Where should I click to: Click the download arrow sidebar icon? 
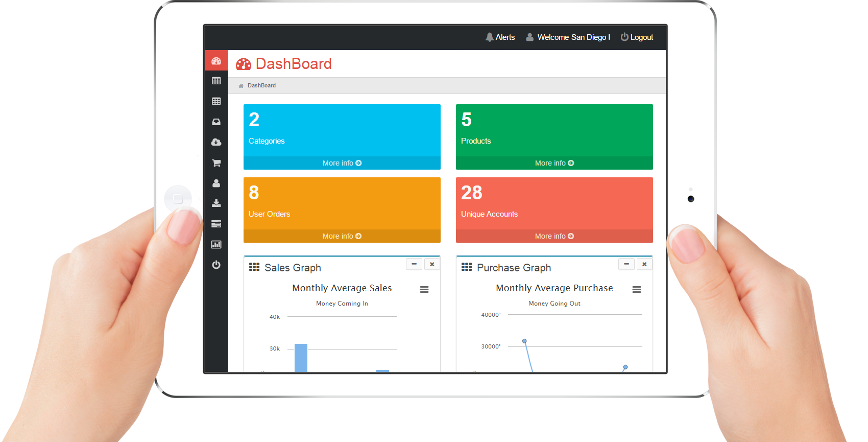click(x=216, y=203)
